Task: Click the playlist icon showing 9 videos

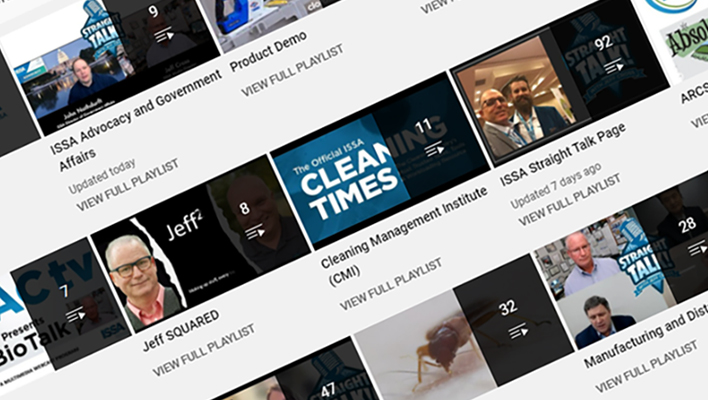Action: tap(164, 35)
